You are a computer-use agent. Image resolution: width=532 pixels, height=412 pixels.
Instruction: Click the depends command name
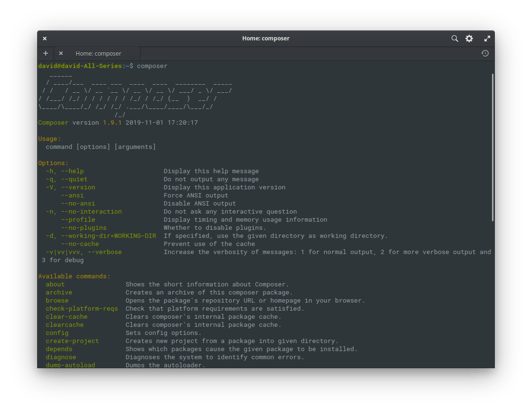pyautogui.click(x=59, y=349)
